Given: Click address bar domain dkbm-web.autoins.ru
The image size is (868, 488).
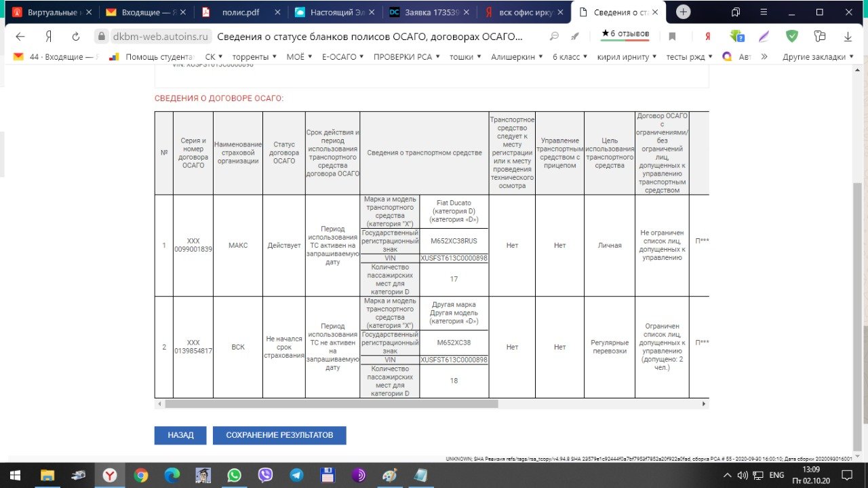Looking at the screenshot, I should (161, 37).
